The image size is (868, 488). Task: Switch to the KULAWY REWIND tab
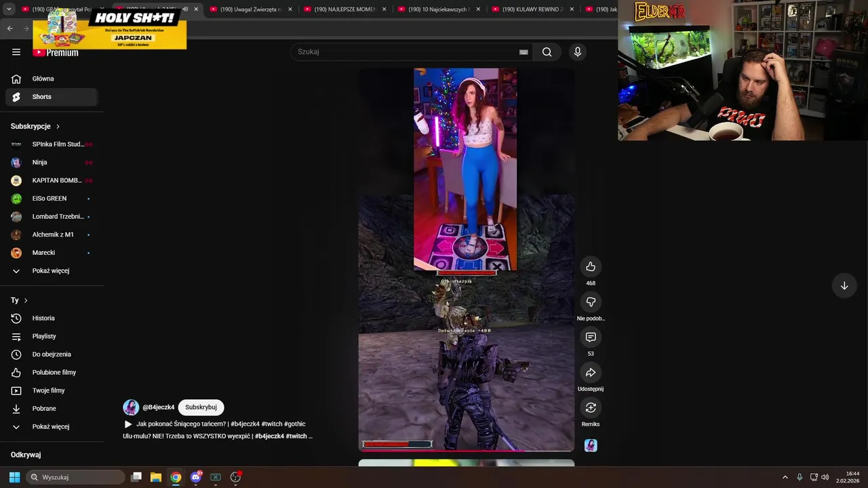coord(532,9)
